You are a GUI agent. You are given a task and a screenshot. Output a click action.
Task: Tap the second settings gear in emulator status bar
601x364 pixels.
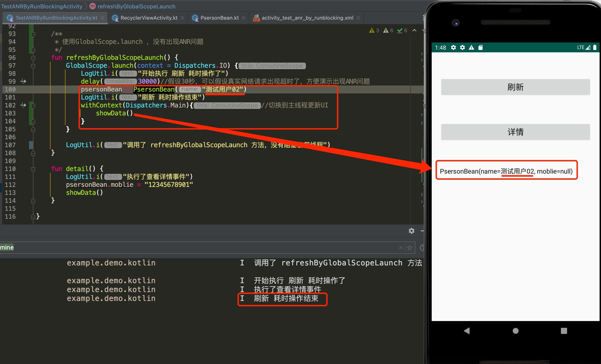[x=462, y=47]
